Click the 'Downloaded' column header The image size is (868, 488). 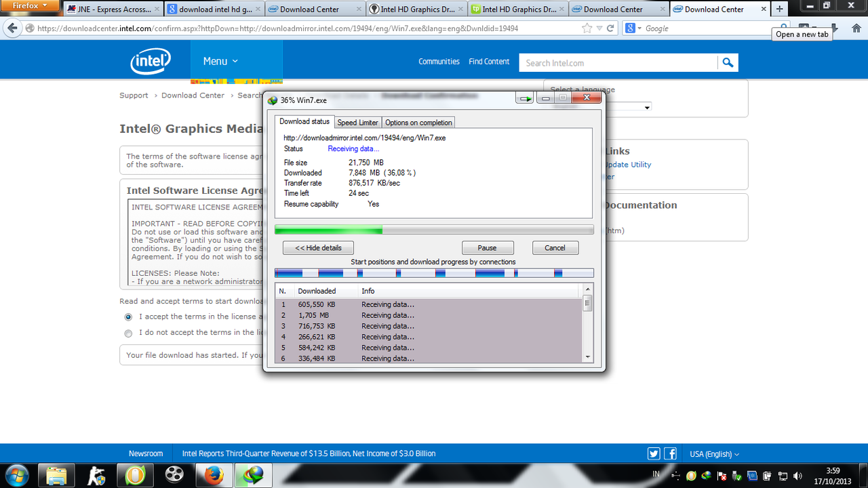(325, 291)
